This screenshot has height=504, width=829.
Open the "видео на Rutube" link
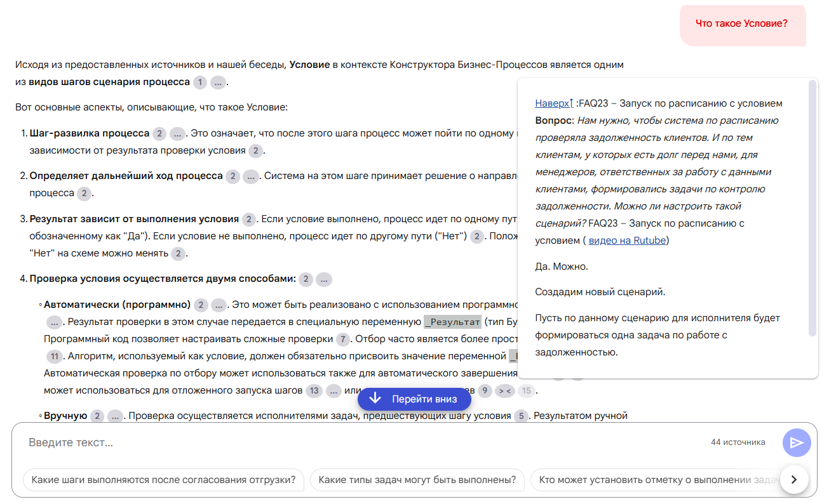point(627,241)
